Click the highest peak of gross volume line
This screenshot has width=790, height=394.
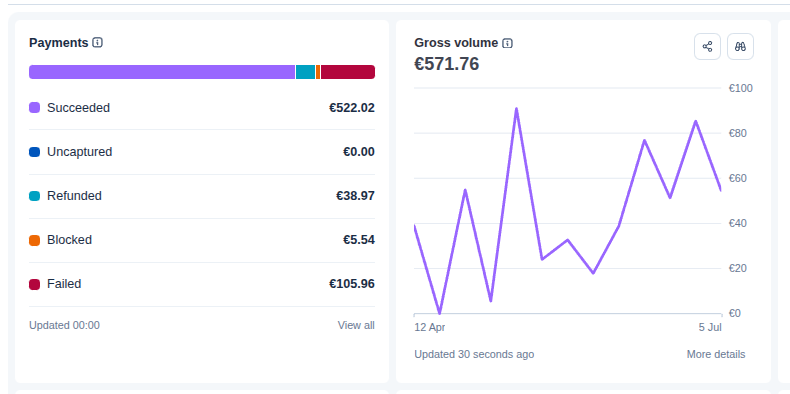point(516,109)
